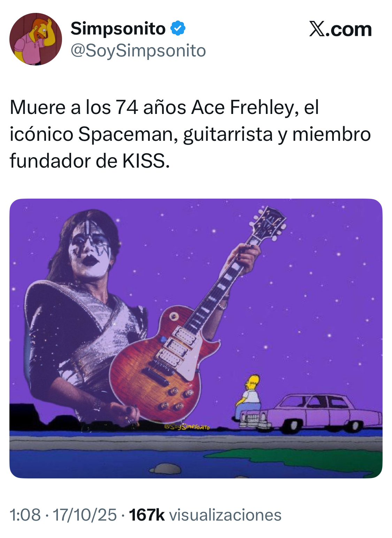The height and width of the screenshot is (538, 392).
Task: Open the Ace Frehley tribute image
Action: pyautogui.click(x=196, y=338)
